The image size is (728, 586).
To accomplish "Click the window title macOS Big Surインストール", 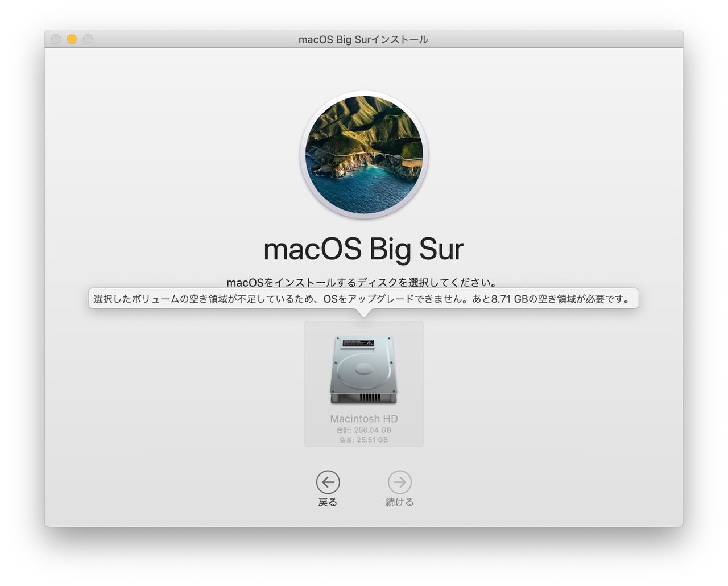I will [363, 39].
